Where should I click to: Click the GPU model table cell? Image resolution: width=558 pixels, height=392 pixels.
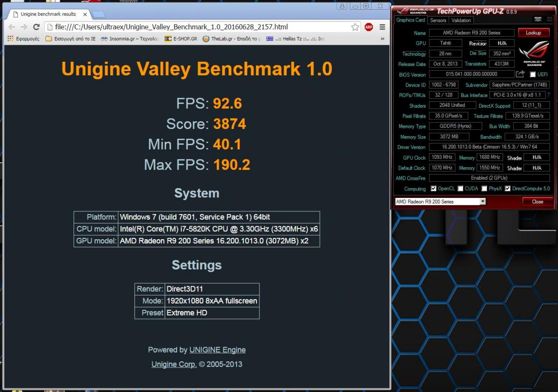pos(219,241)
